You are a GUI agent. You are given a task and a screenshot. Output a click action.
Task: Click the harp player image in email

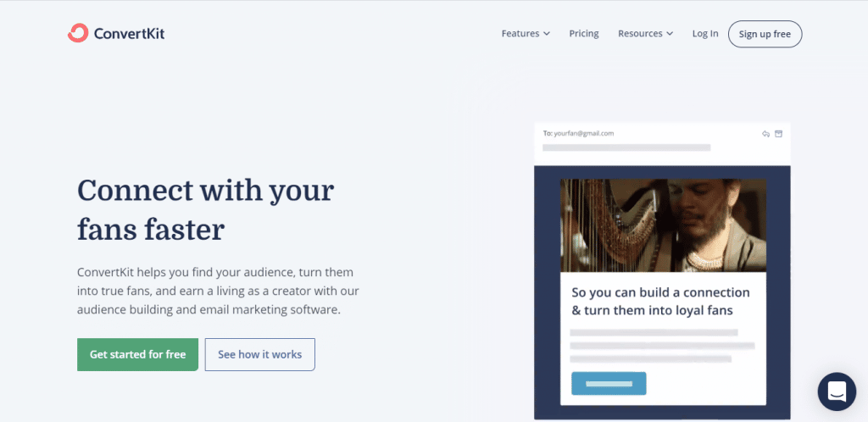[663, 225]
